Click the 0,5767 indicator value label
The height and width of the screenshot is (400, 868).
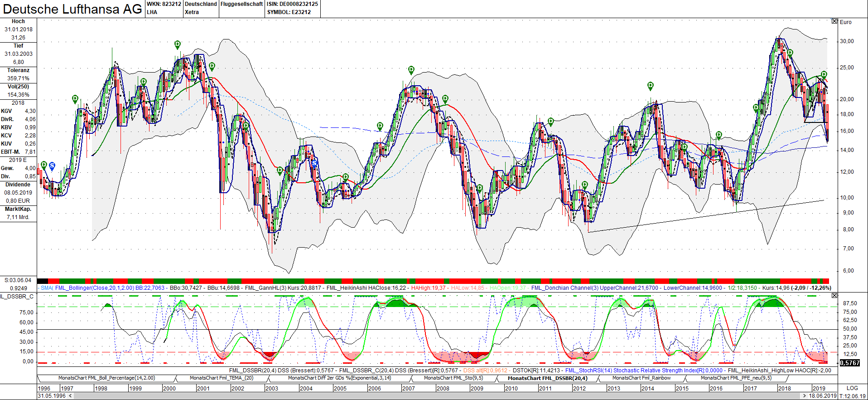point(849,363)
